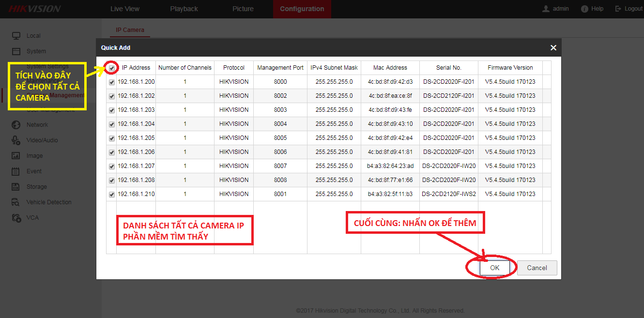
Task: Select the IP address 192.168.1.203 cell
Action: 136,110
